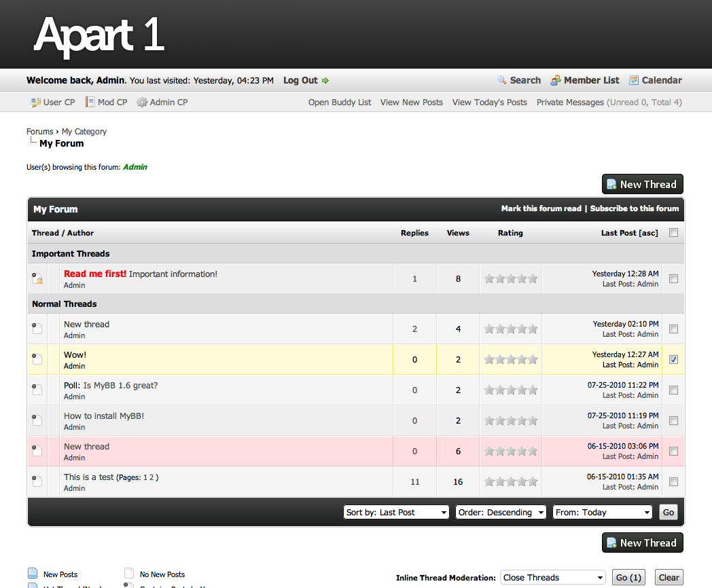Check the box for How to install MyBB!
The image size is (712, 588).
click(673, 421)
